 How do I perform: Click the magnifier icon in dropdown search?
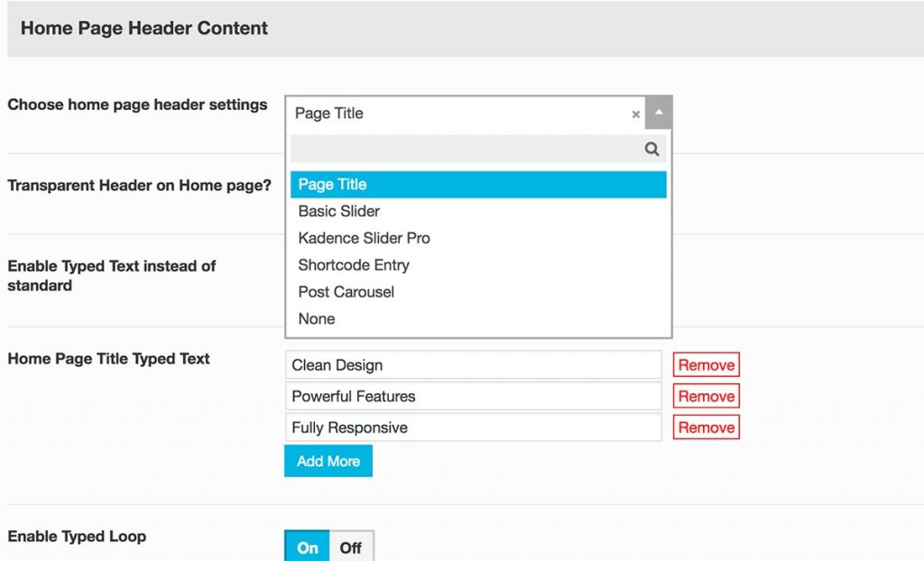(651, 150)
